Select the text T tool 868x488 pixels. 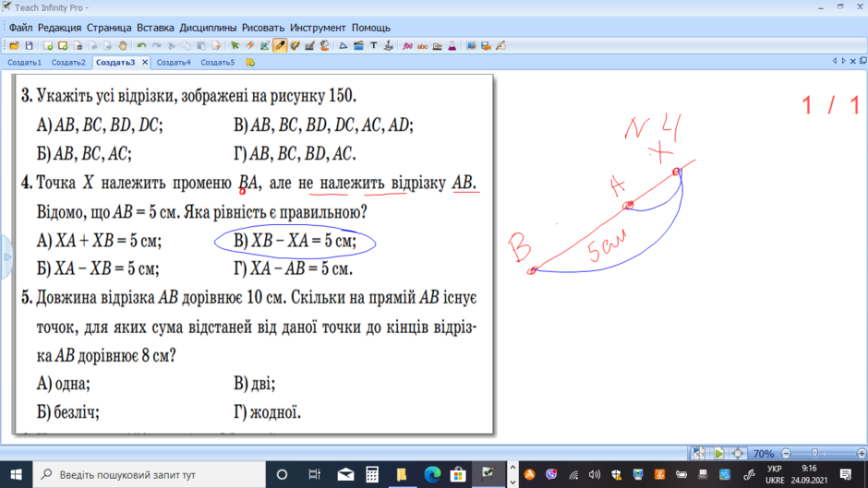point(374,46)
